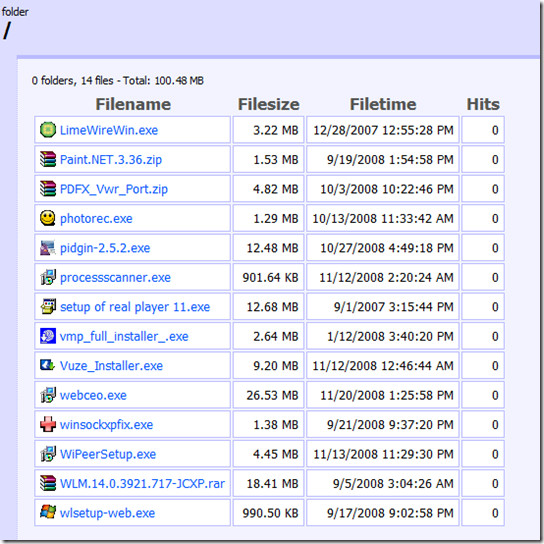Download wlsetup-web.exe link
This screenshot has height=544, width=544.
[x=108, y=513]
